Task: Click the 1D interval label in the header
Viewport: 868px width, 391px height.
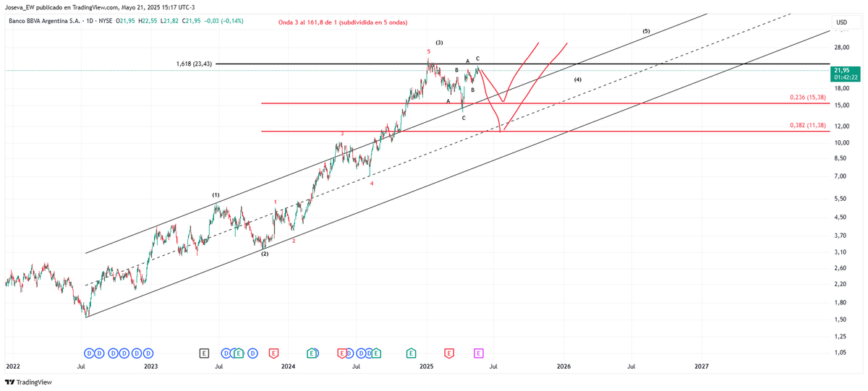Action: tap(90, 21)
